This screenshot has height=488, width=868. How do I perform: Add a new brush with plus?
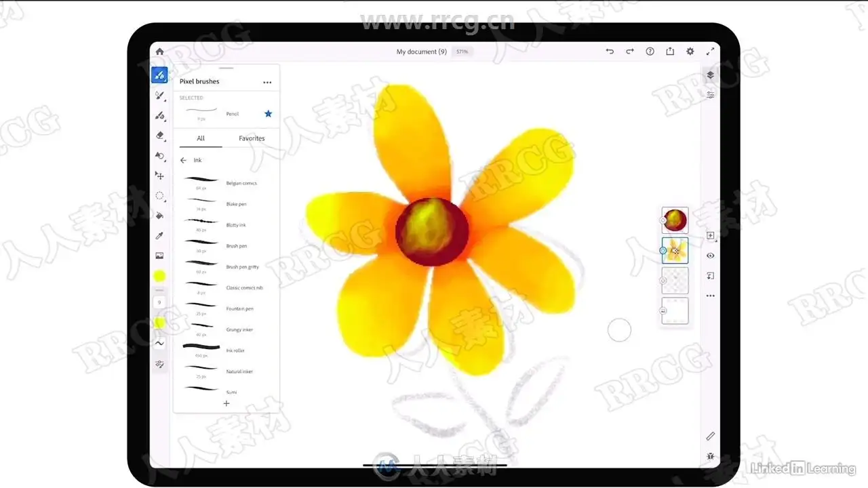coord(226,403)
